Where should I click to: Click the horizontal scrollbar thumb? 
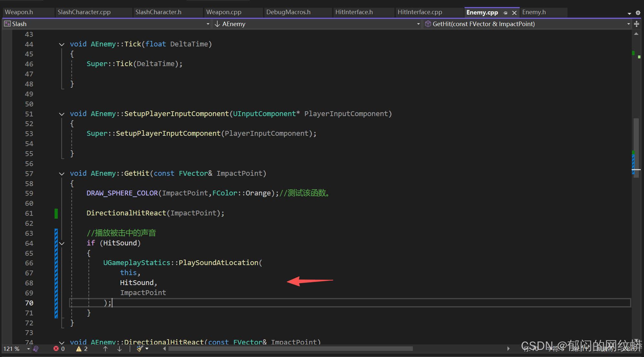[x=291, y=349]
